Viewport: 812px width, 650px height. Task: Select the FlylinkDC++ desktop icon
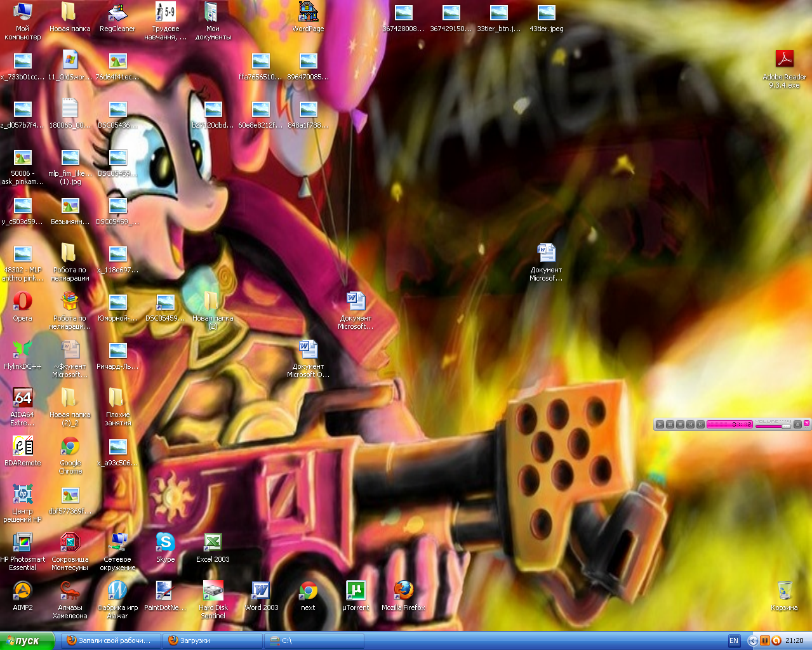[22, 355]
